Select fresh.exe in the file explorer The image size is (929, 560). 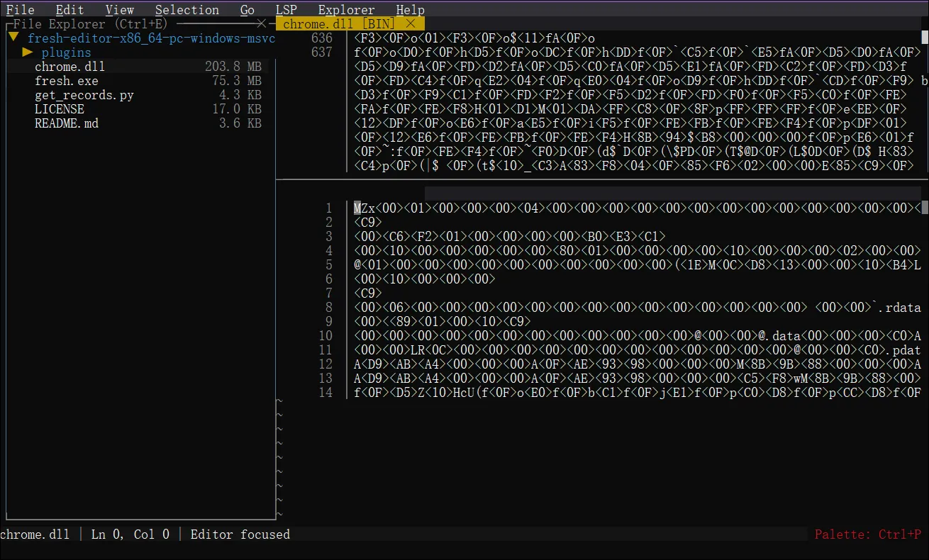tap(66, 81)
